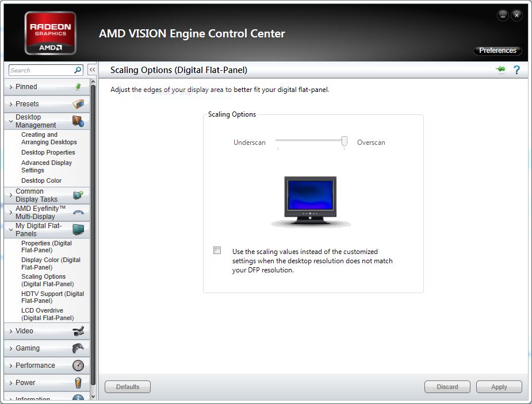
Task: Open Display Color (Digital Flat-Panel)
Action: pyautogui.click(x=51, y=263)
